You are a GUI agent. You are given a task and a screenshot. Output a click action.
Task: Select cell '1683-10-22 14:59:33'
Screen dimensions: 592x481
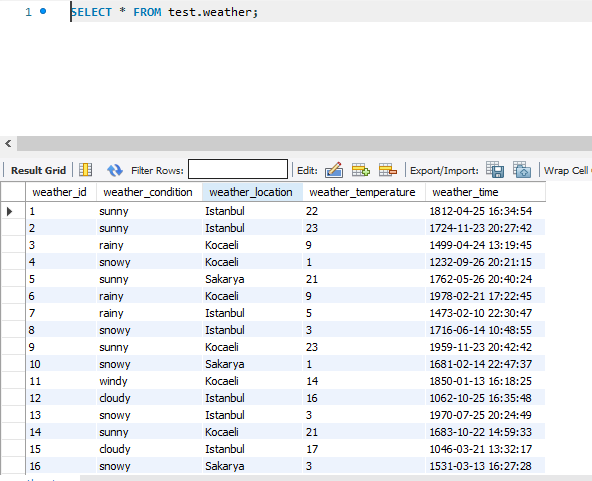coord(486,432)
